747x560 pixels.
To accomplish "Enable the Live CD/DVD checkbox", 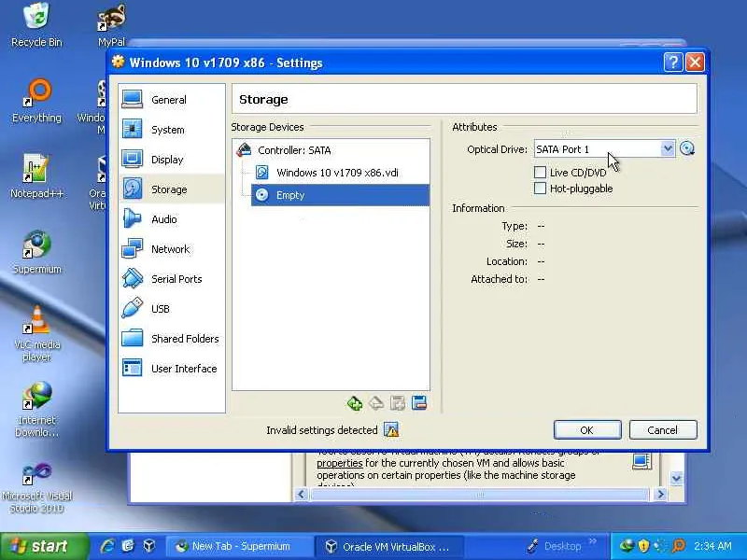I will coord(540,173).
